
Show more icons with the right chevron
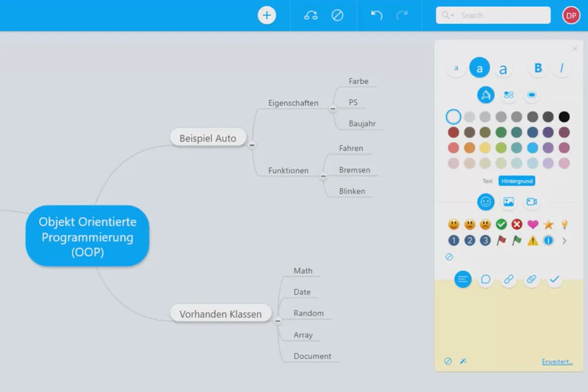[x=564, y=241]
